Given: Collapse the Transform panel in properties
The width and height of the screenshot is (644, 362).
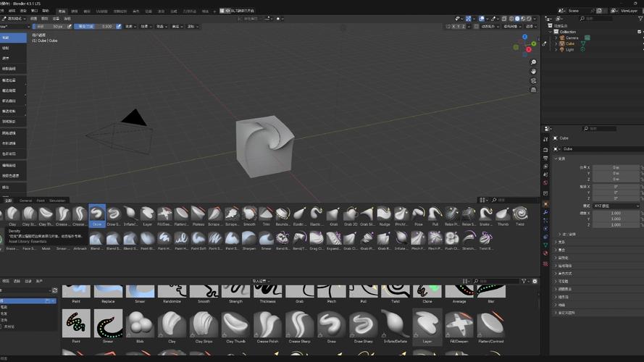Looking at the screenshot, I should point(561,159).
